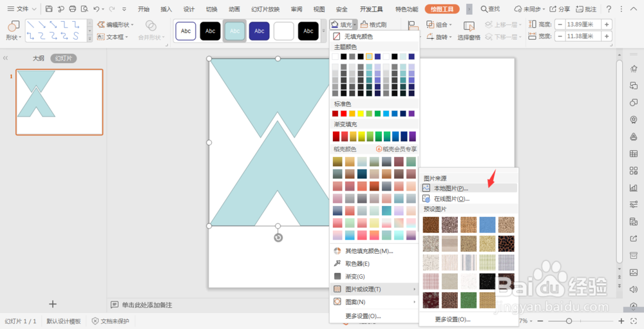This screenshot has width=644, height=329.
Task: Click the 旋转 rotate icon
Action: point(430,37)
